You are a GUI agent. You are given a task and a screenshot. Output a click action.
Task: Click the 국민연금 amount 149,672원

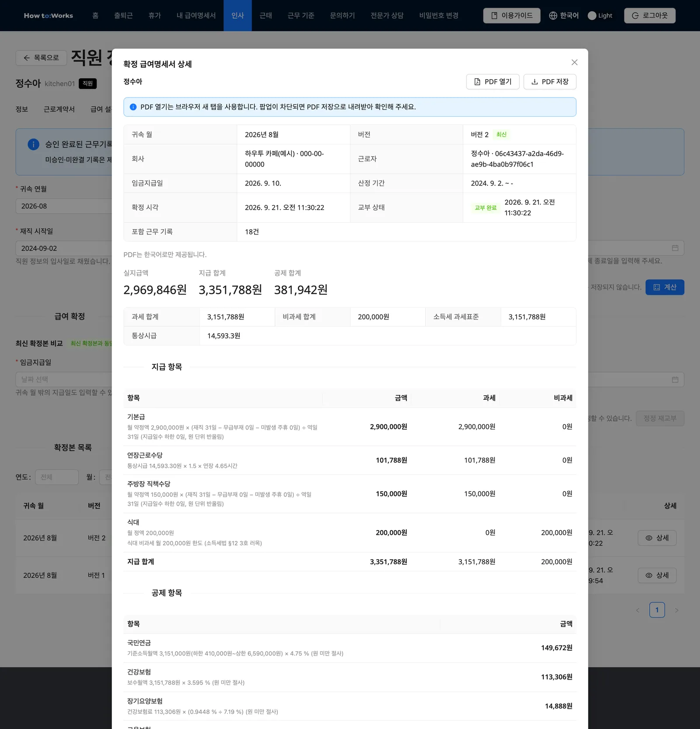click(x=556, y=648)
